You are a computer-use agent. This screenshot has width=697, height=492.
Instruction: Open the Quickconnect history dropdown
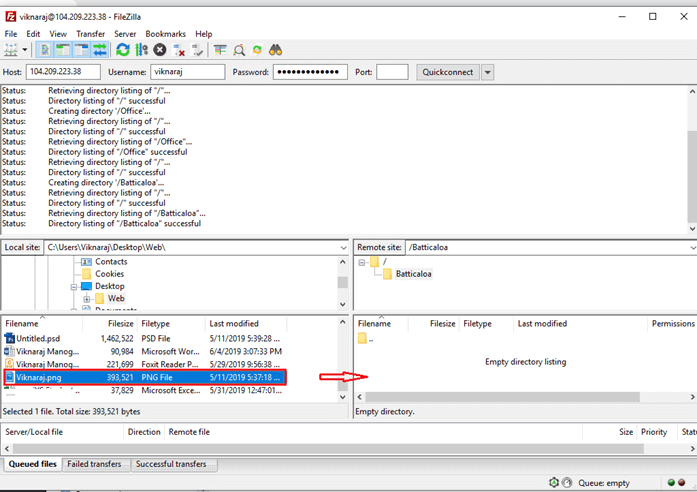[x=487, y=72]
